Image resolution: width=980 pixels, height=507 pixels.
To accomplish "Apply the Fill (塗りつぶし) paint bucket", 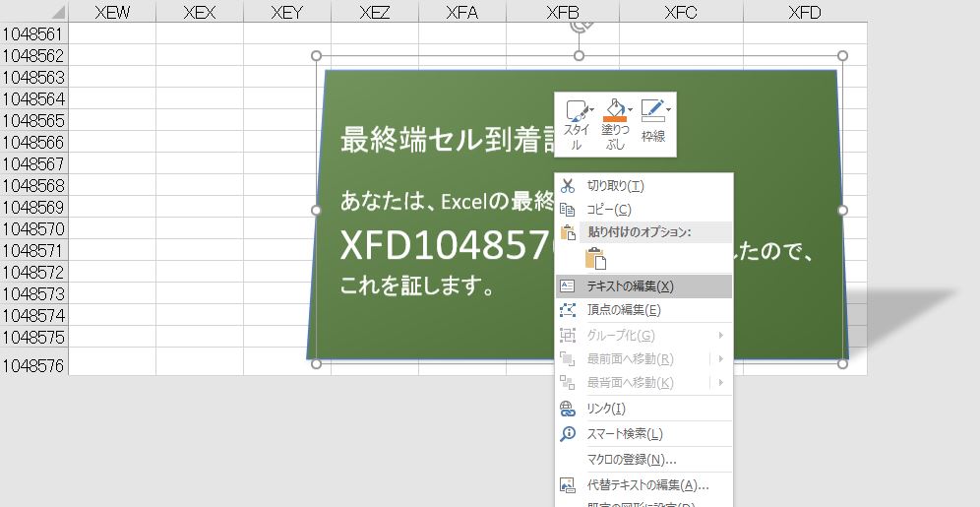I will click(614, 110).
